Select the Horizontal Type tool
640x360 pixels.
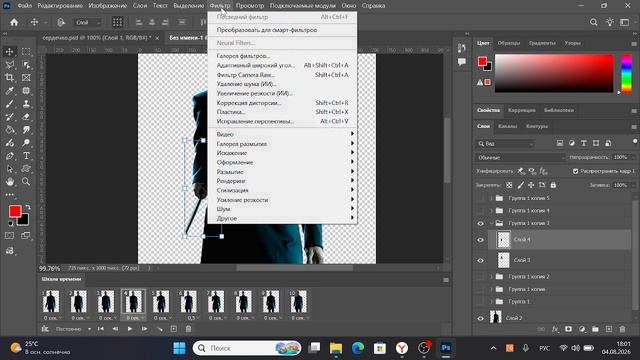point(26,156)
